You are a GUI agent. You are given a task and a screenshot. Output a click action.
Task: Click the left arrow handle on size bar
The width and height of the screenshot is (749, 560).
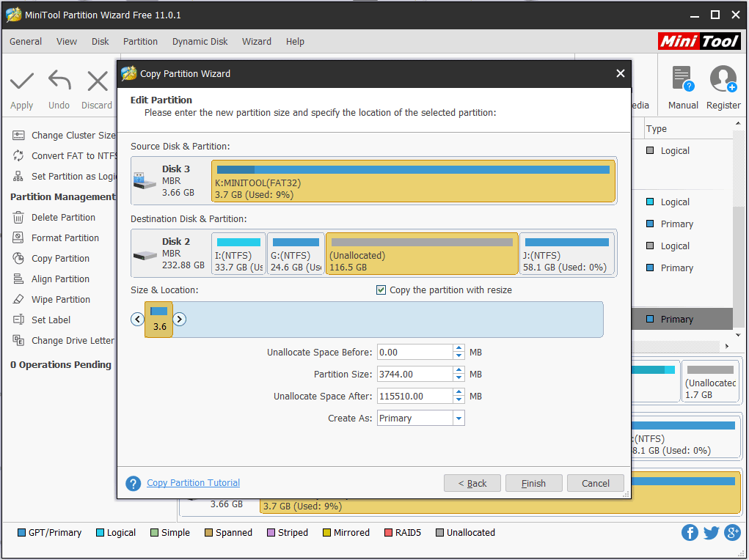(138, 320)
